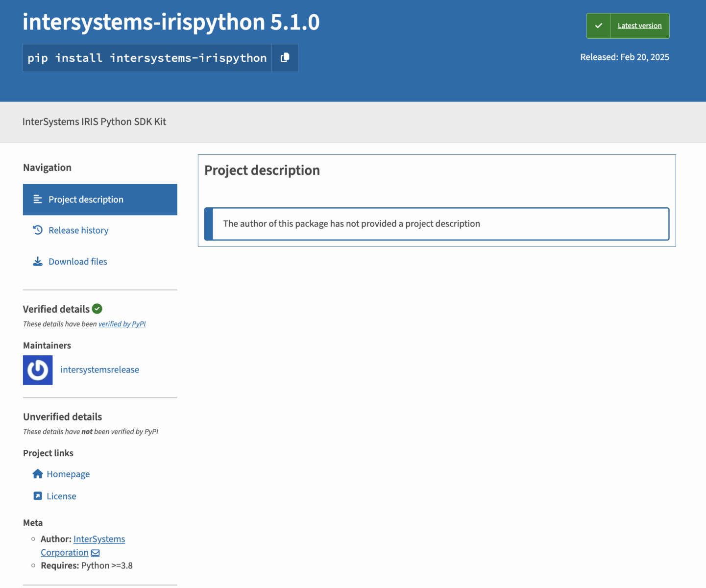Click the green verified checkmark badge
Screen dimensions: 706x588
tap(97, 309)
